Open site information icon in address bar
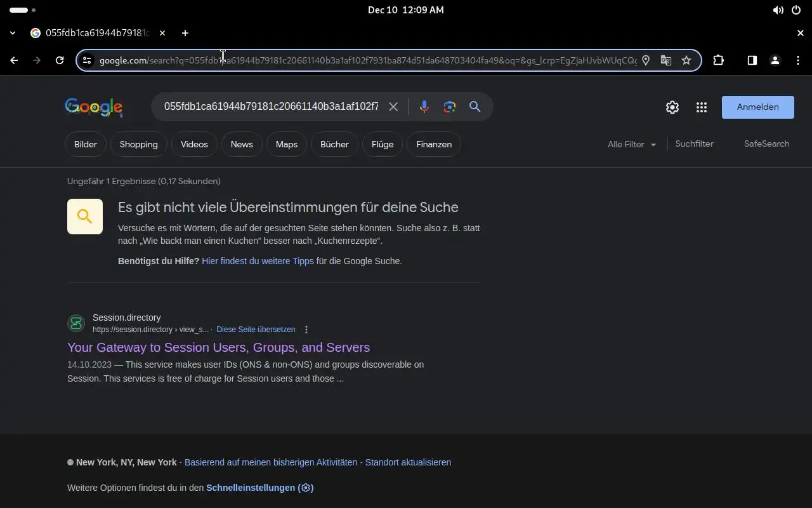The width and height of the screenshot is (812, 508). [88, 60]
